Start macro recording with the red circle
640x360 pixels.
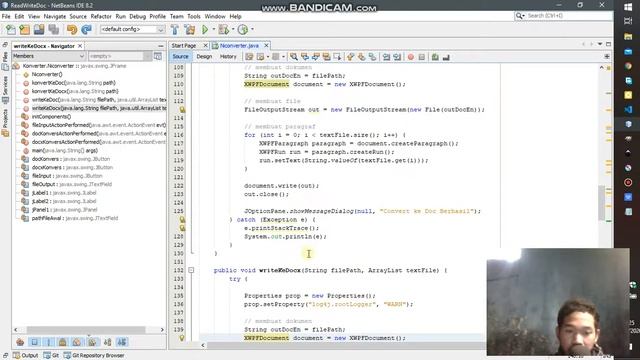coord(411,57)
